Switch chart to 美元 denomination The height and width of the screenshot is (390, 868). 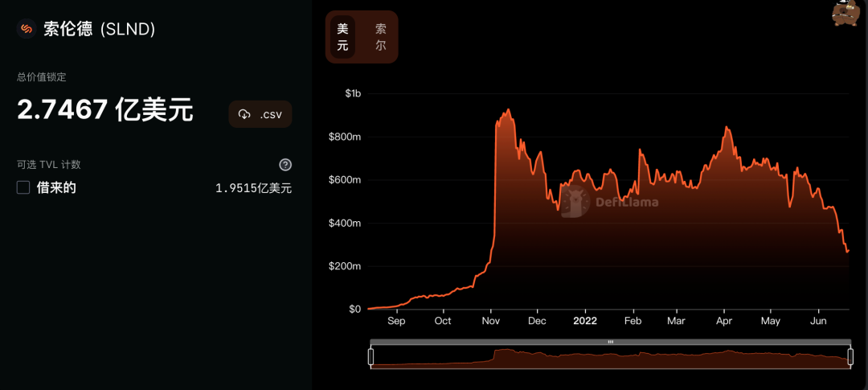coord(342,37)
